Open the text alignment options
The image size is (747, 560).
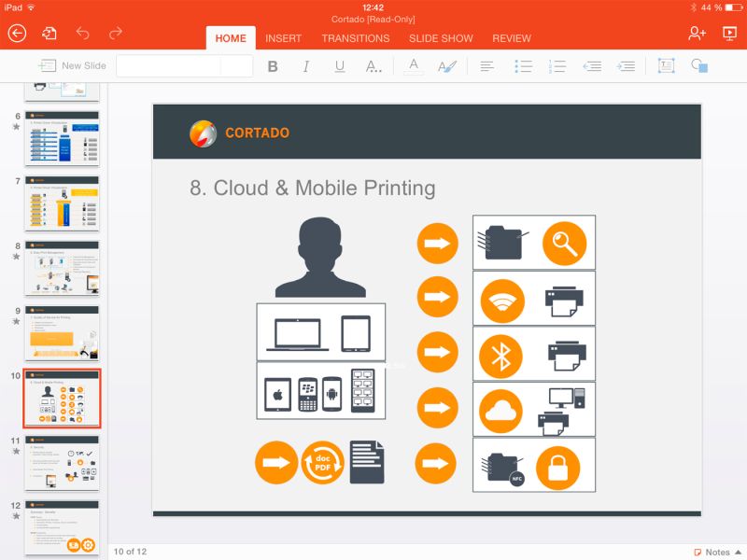(486, 65)
